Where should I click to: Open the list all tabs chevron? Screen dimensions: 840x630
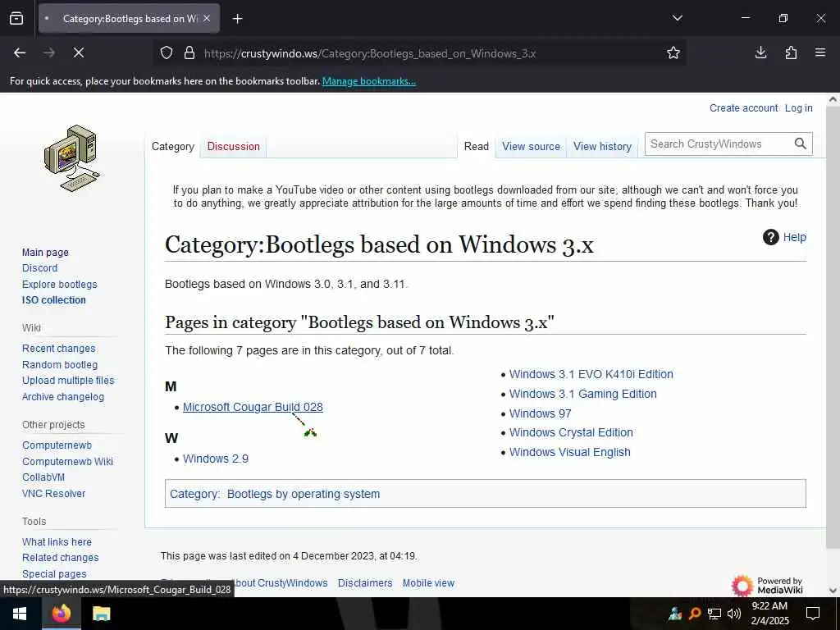tap(677, 18)
